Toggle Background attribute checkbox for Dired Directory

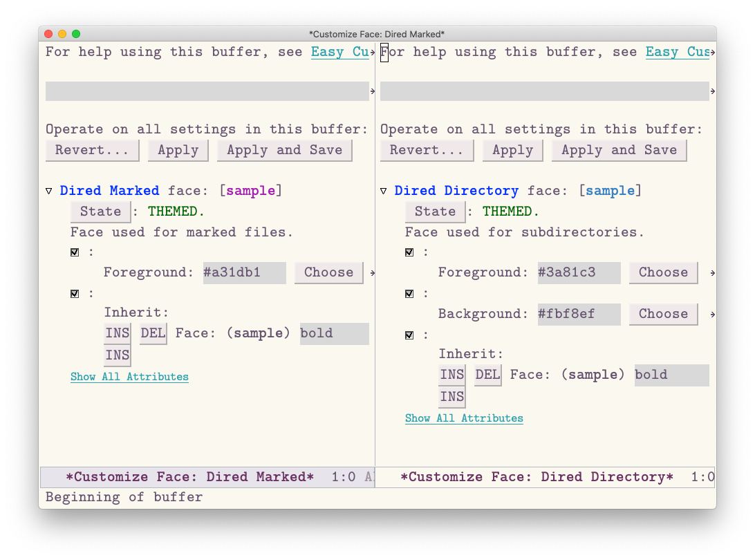(x=409, y=294)
